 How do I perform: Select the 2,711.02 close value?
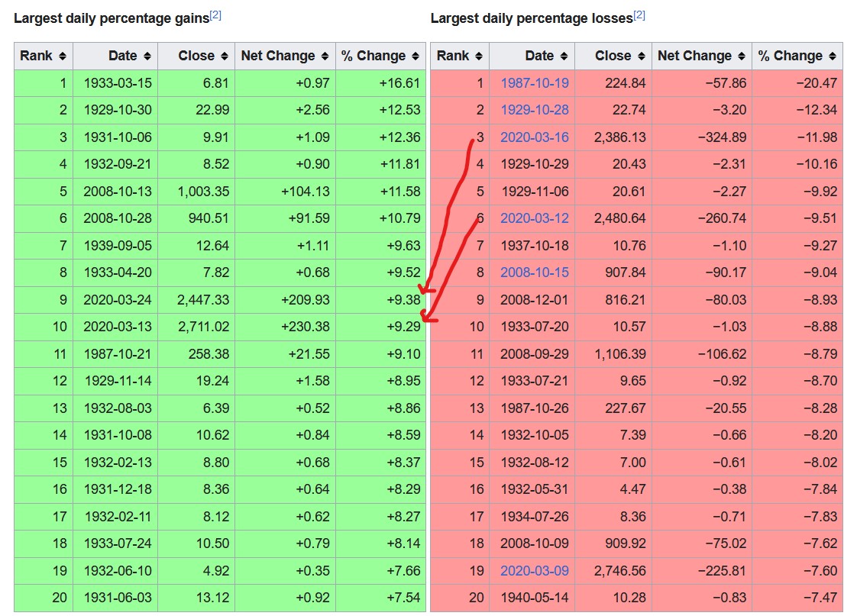(x=196, y=327)
